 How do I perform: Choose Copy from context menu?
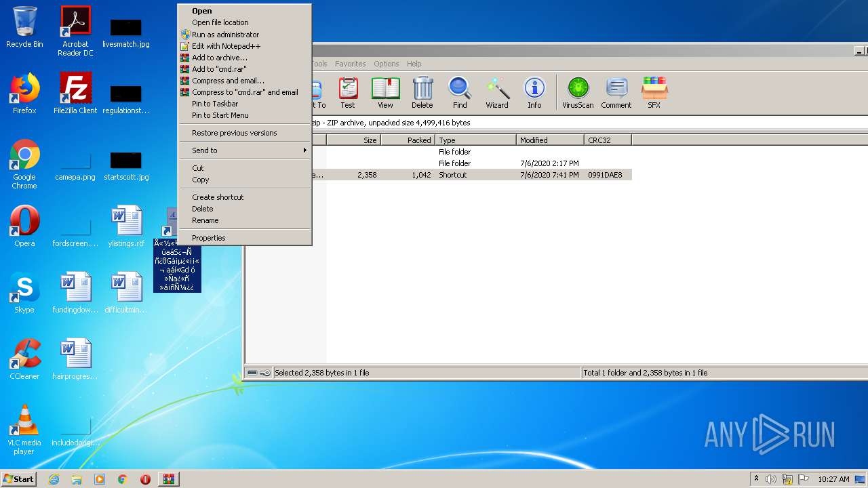click(x=244, y=180)
